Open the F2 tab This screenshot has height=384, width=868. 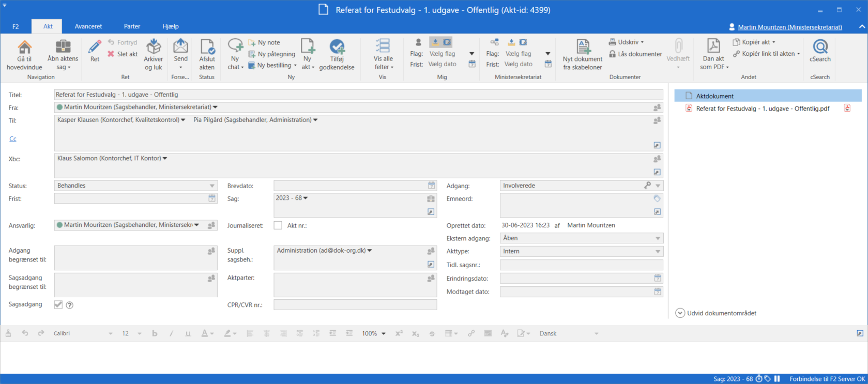click(16, 26)
